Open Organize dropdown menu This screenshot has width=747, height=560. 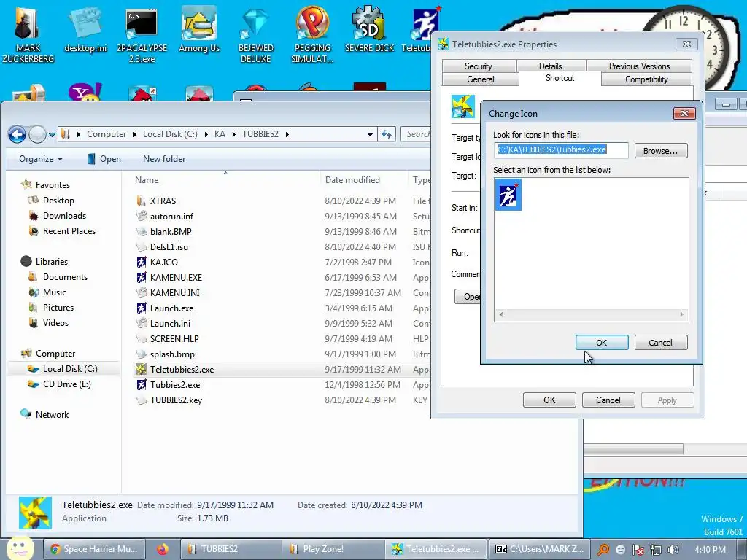(x=41, y=159)
